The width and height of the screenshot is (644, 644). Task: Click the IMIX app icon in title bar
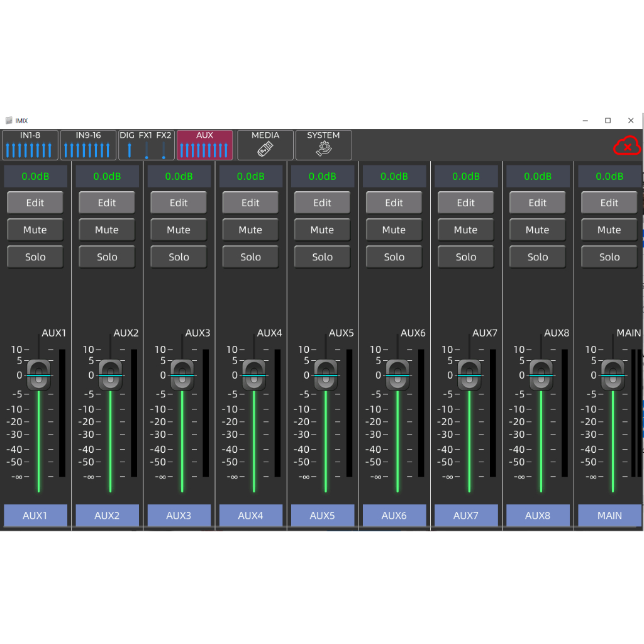tap(9, 121)
